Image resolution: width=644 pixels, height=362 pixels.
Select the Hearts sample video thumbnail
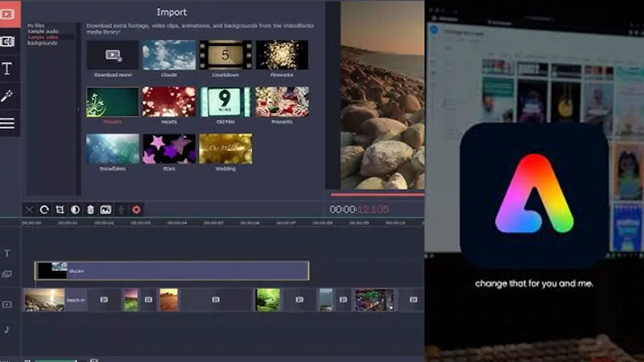tap(169, 102)
